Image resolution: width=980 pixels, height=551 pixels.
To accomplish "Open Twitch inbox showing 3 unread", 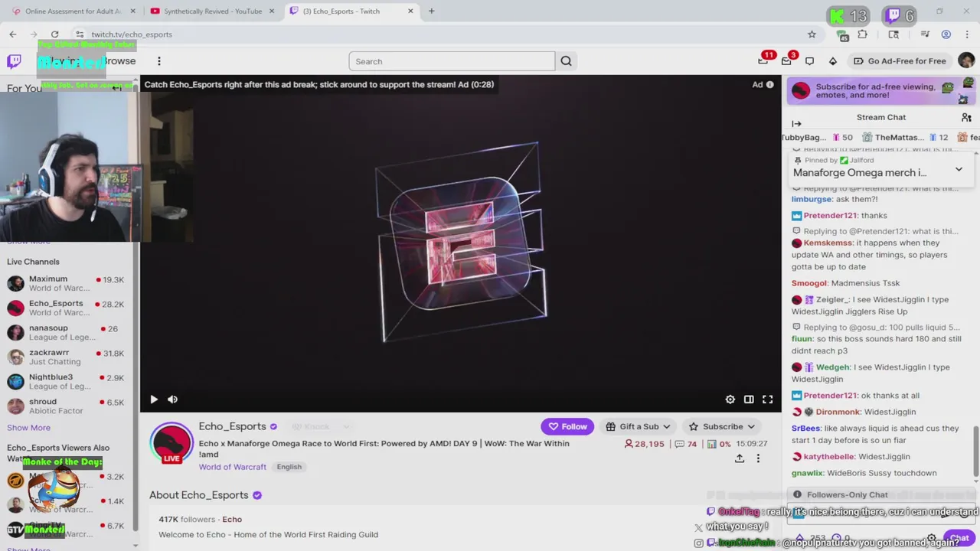I will coord(788,61).
